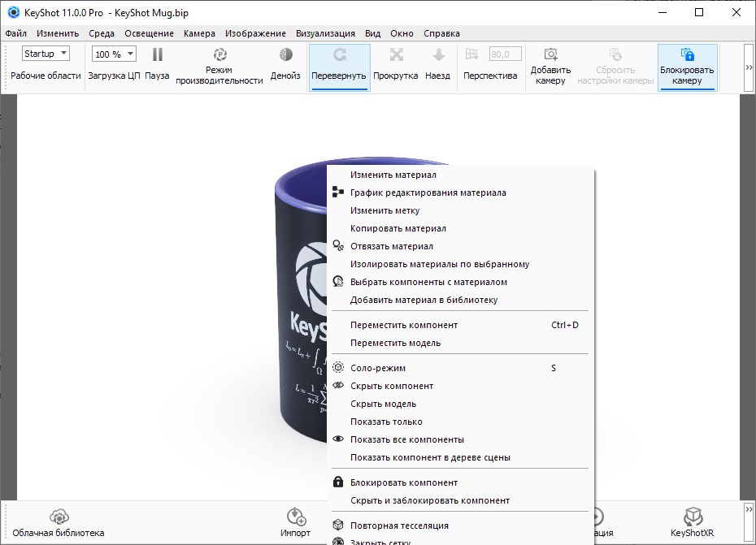The image size is (756, 545).
Task: Click Add Camera (Добавить камеру) icon
Action: click(550, 55)
